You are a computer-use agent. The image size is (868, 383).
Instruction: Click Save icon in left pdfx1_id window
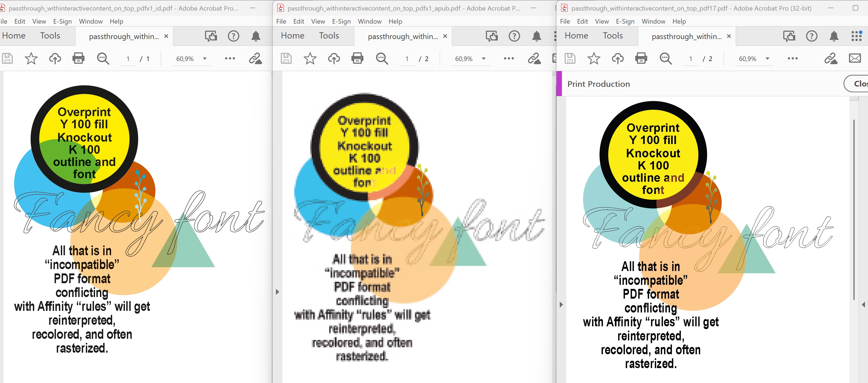click(x=7, y=59)
